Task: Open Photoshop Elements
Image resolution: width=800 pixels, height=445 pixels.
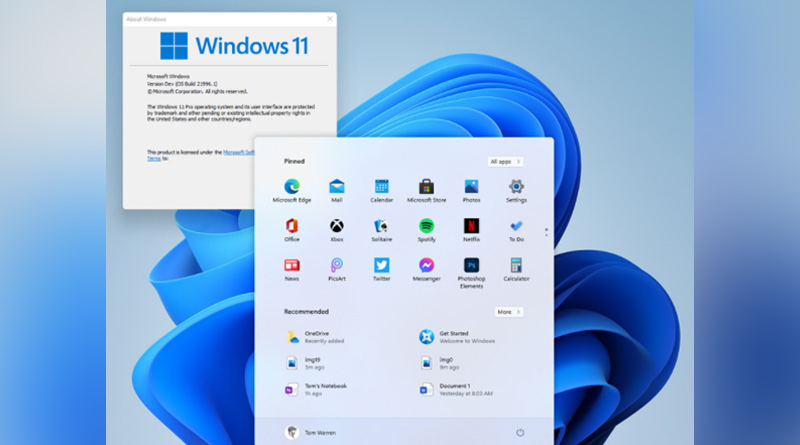Action: (x=471, y=273)
